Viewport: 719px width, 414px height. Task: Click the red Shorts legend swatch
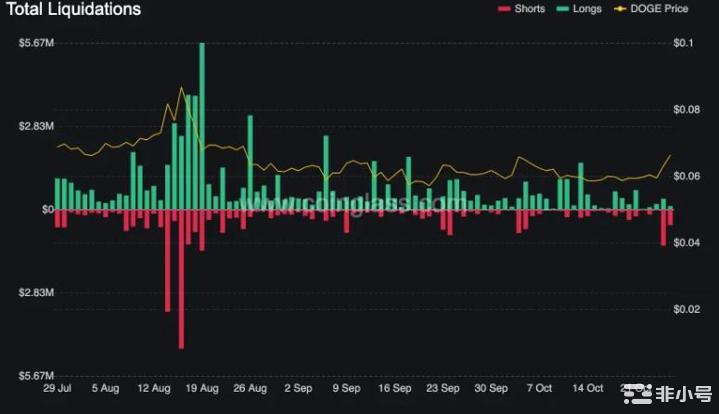pos(504,10)
